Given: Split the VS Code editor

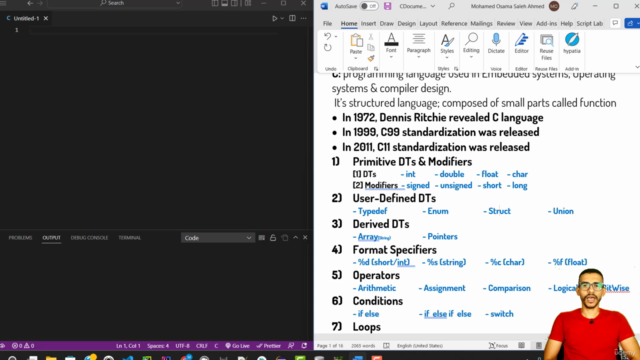Looking at the screenshot, I should click(292, 18).
